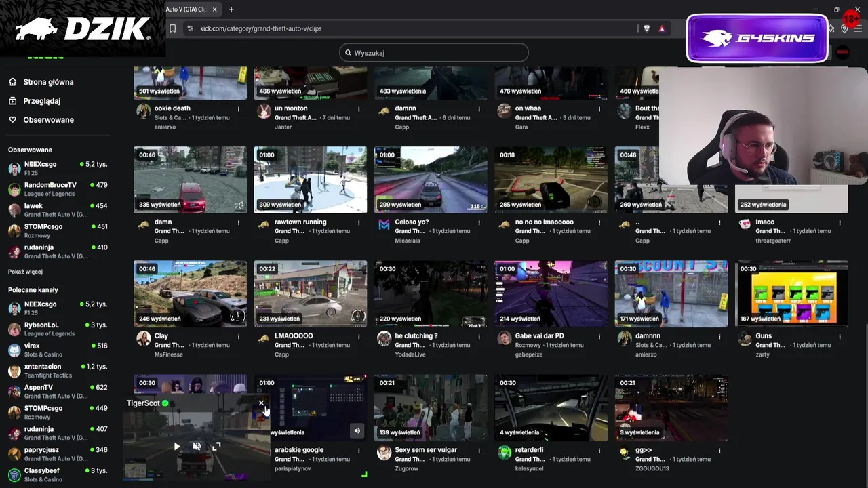Open three-dot menu for Gabe vai dar PD
The width and height of the screenshot is (868, 488).
[x=599, y=336]
